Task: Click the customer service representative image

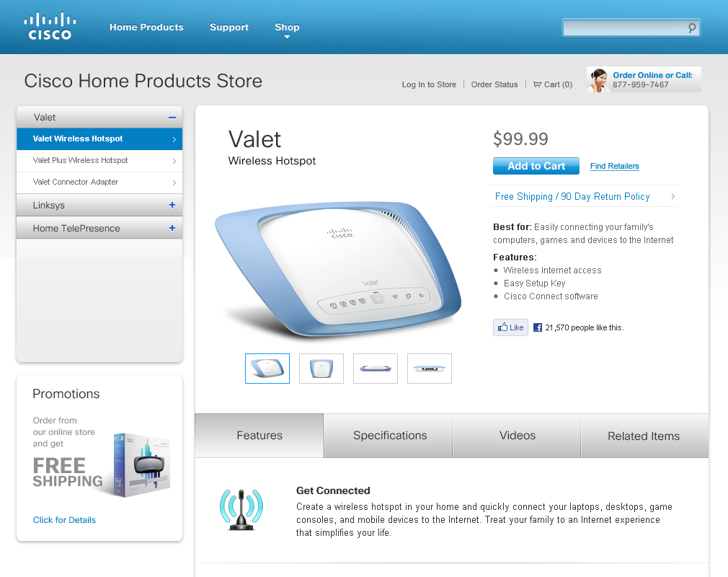Action: click(598, 80)
